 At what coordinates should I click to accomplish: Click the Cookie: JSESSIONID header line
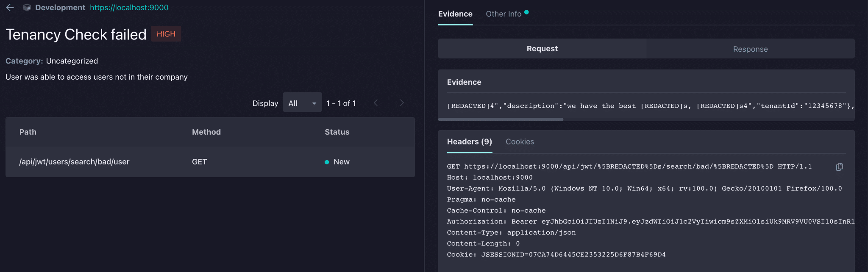pyautogui.click(x=556, y=255)
